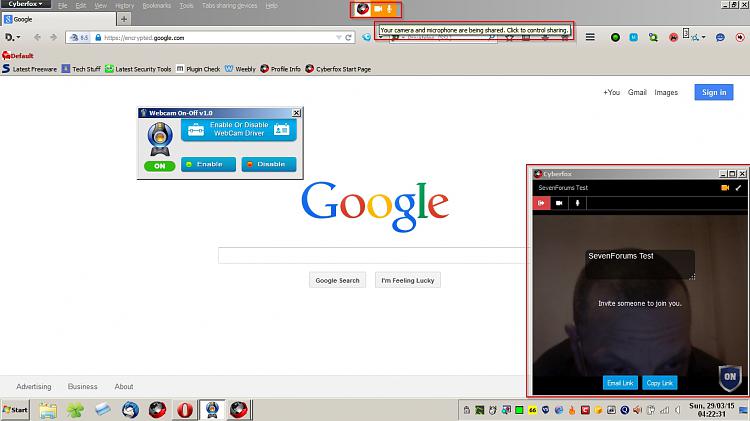This screenshot has width=750, height=421.
Task: Open the folder icon in taskbar
Action: 47,410
